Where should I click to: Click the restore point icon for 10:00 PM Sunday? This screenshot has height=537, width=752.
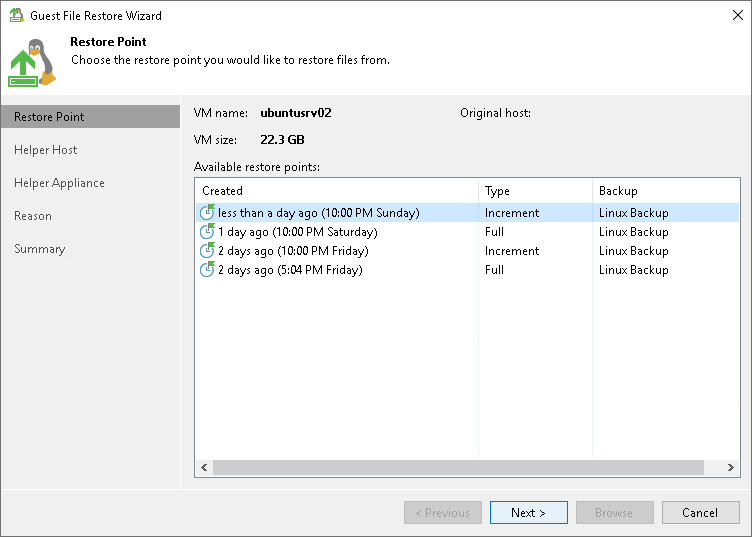pyautogui.click(x=207, y=212)
